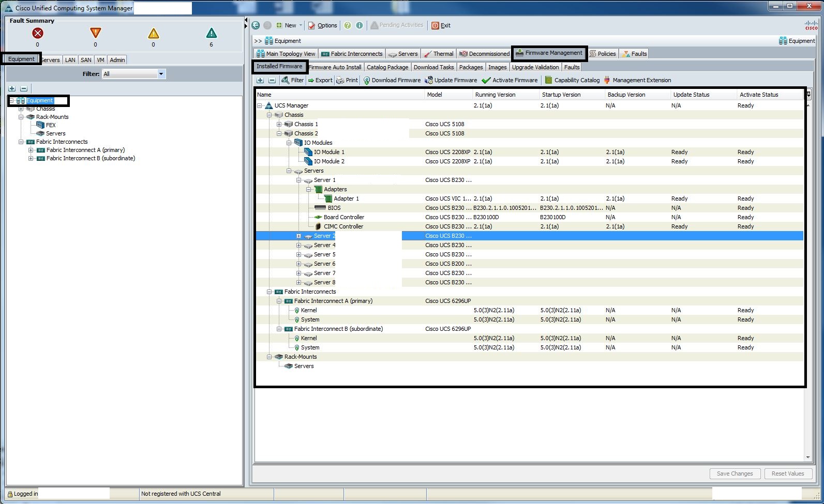Click the Exit button
This screenshot has height=504, width=824.
click(x=441, y=25)
